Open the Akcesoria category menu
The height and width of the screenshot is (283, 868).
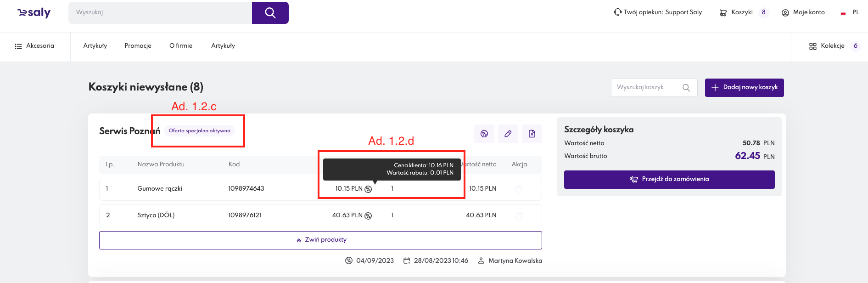pos(35,46)
